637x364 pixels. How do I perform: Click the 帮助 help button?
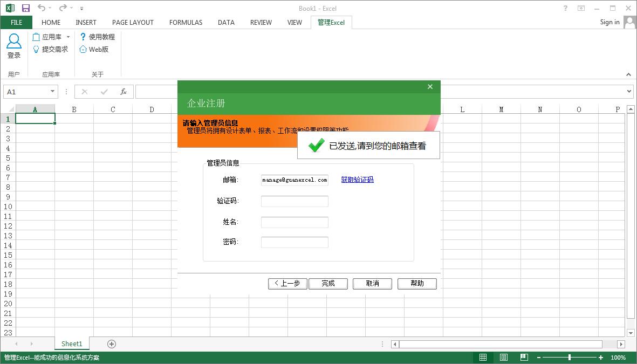pyautogui.click(x=417, y=284)
